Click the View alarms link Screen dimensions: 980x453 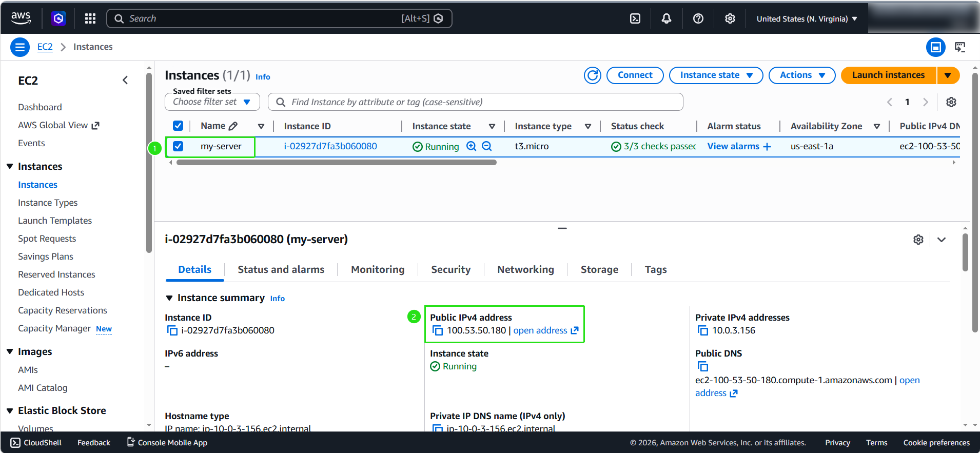pos(733,146)
